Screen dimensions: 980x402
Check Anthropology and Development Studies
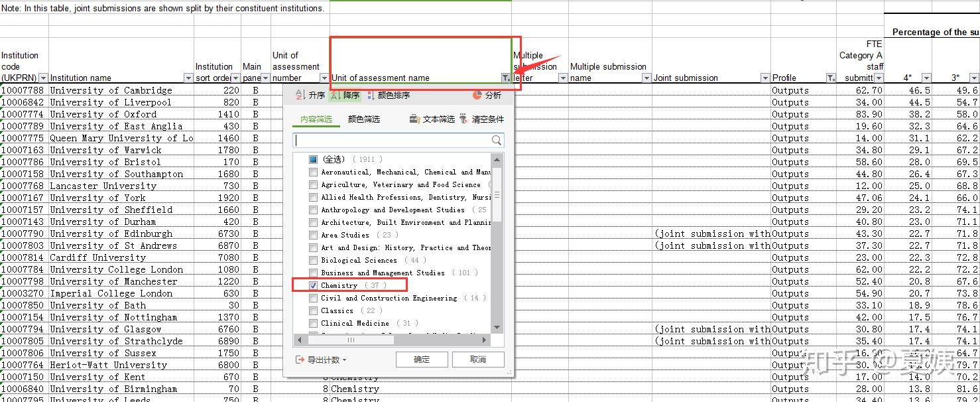click(313, 210)
